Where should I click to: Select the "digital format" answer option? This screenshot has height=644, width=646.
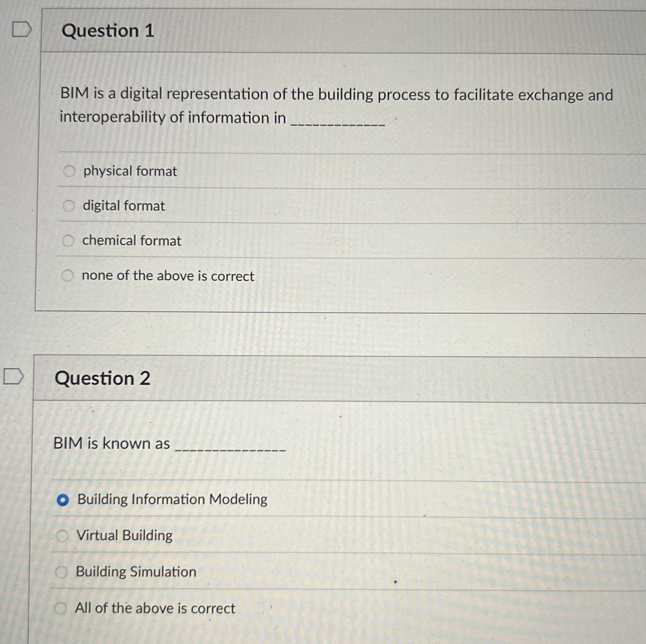(x=69, y=206)
